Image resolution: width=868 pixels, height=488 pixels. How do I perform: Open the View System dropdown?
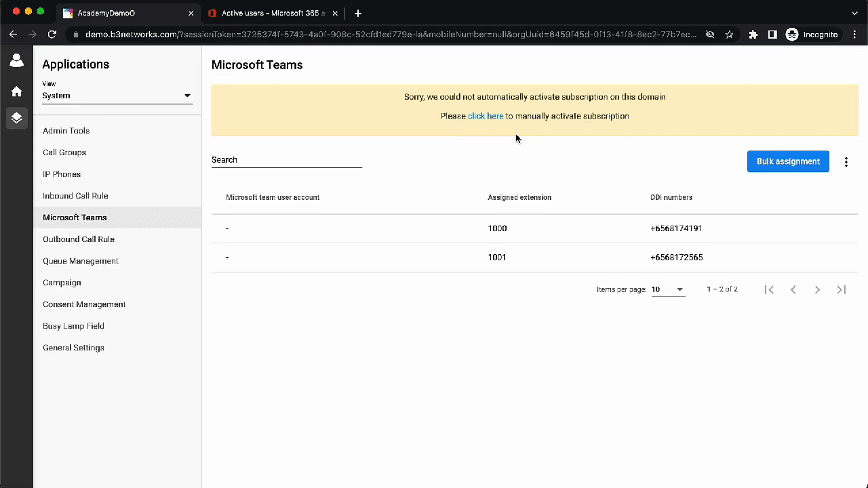[117, 96]
